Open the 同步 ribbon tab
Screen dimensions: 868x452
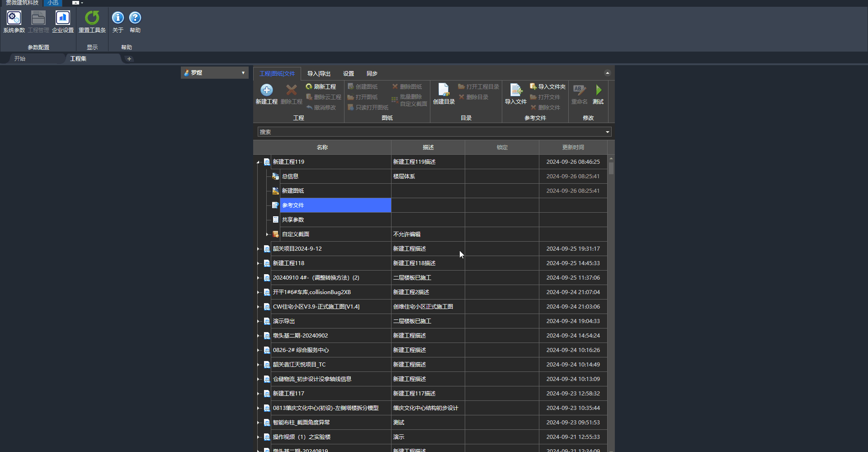(x=372, y=74)
